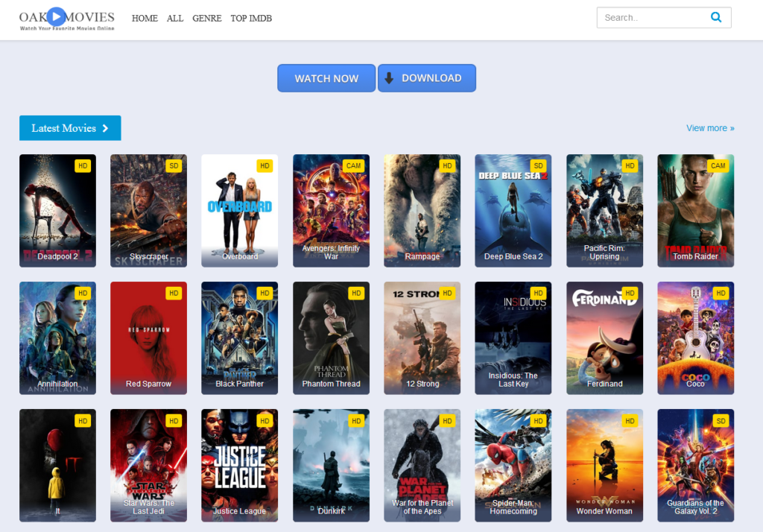The width and height of the screenshot is (763, 532).
Task: Open the It movie poster
Action: [57, 466]
